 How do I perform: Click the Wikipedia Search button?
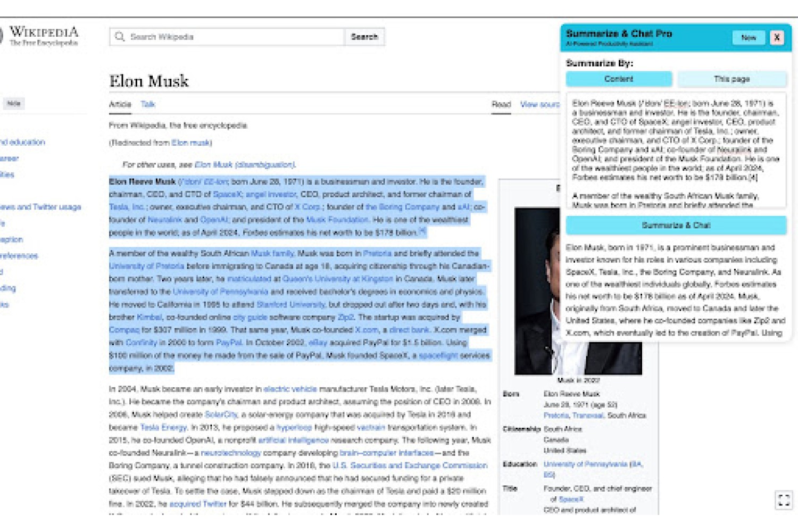tap(364, 37)
